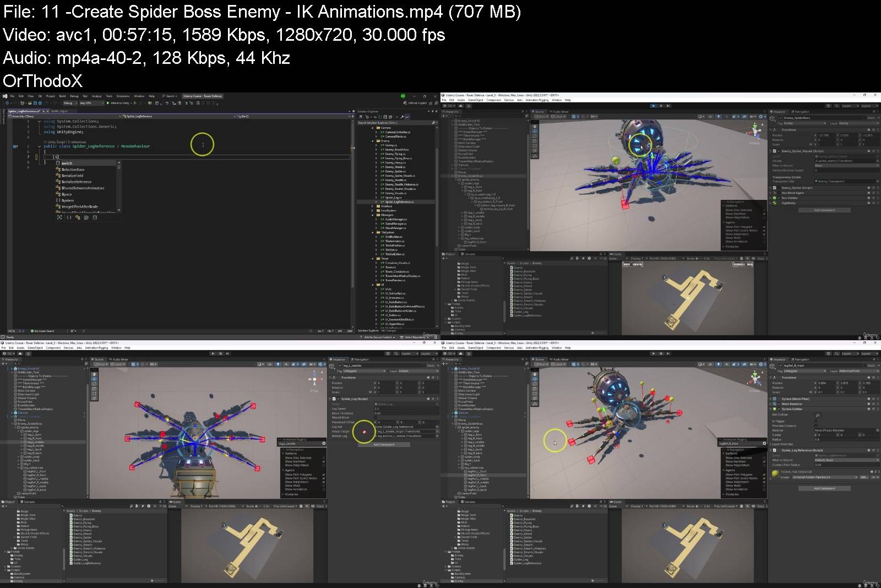
Task: Select the Rect tool in Enemy_SpiderBoss Unity scene
Action: (535, 146)
